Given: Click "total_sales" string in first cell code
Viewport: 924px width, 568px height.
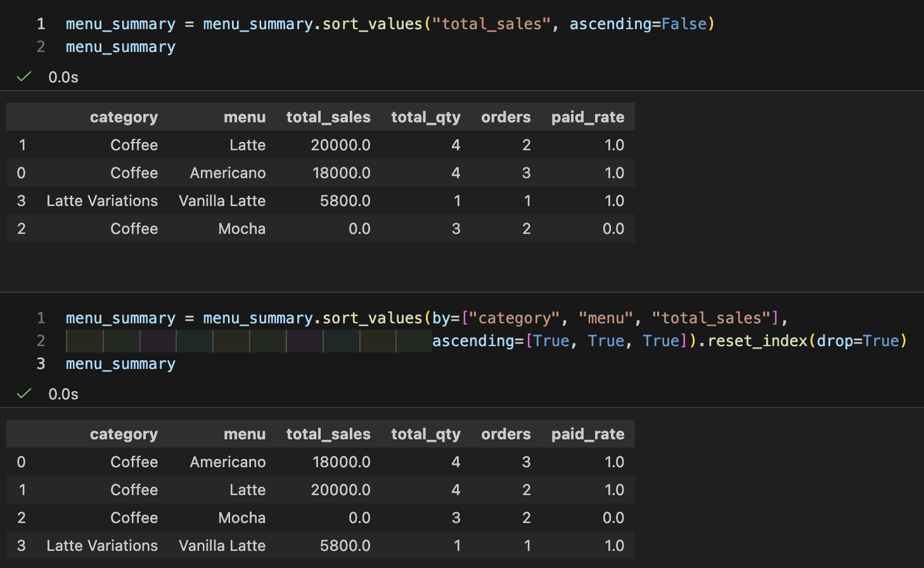Looking at the screenshot, I should tap(491, 24).
